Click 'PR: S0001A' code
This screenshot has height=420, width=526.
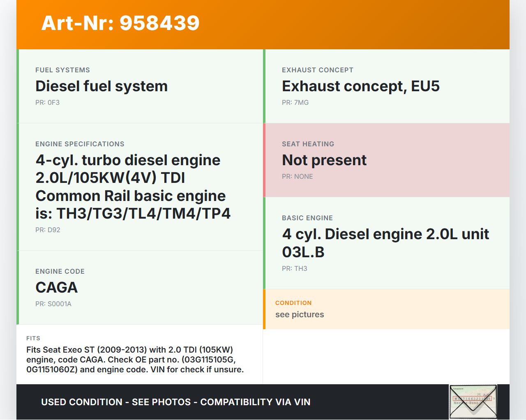53,304
